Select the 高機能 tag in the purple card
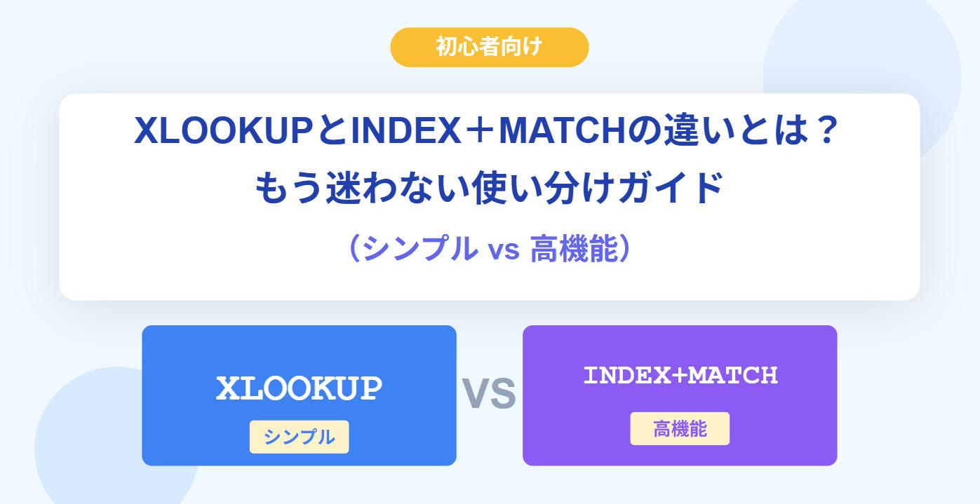 click(680, 429)
